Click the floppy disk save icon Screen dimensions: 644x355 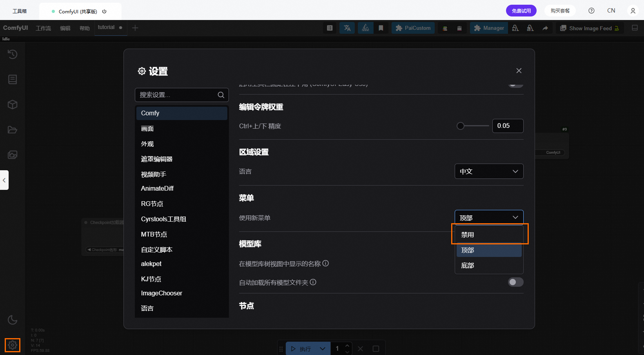click(459, 28)
